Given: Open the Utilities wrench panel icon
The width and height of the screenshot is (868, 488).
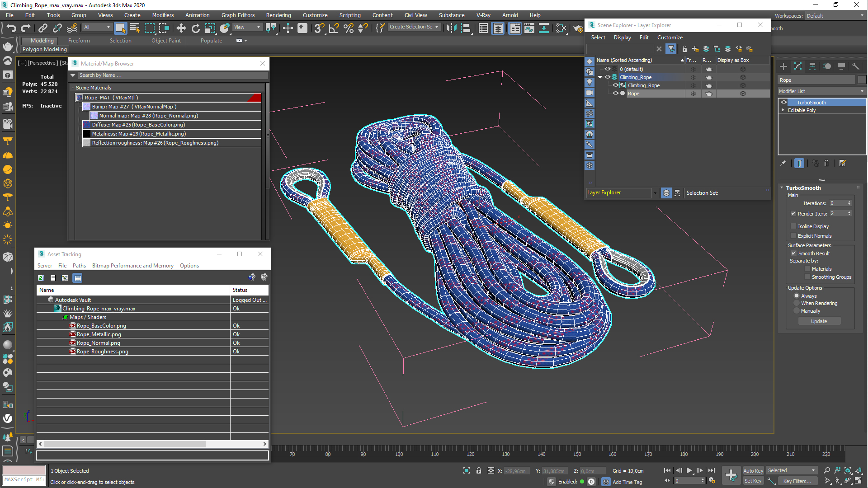Looking at the screenshot, I should click(x=856, y=66).
